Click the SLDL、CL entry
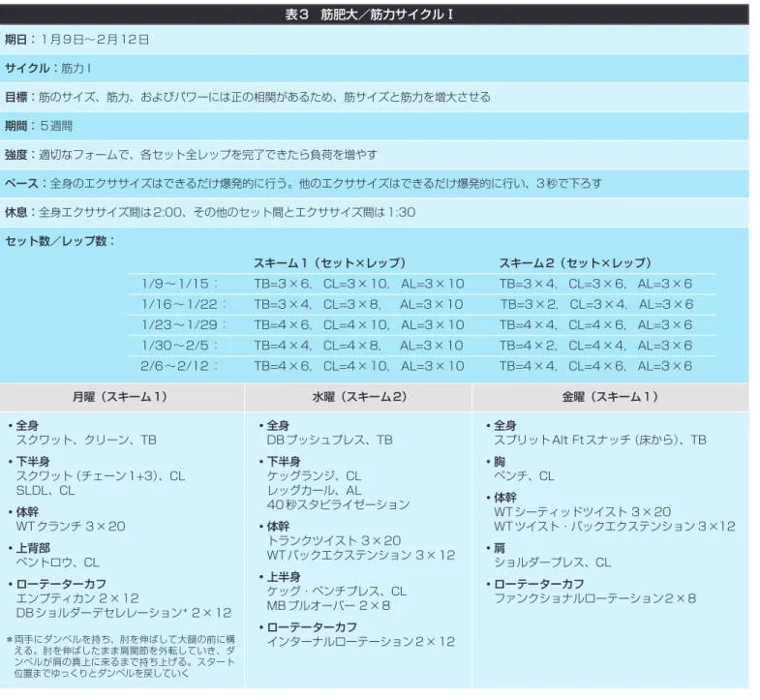Screen dimensions: 760x700 pos(46,491)
